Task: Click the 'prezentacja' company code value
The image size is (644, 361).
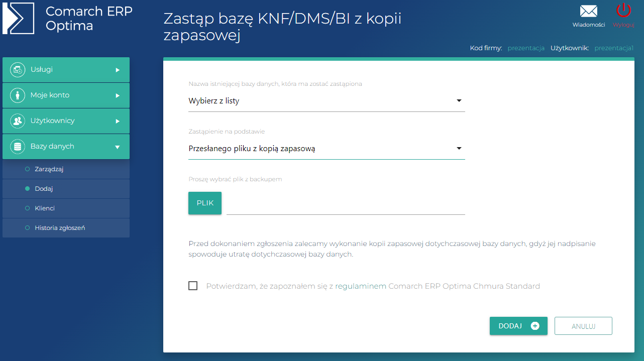Action: (526, 48)
